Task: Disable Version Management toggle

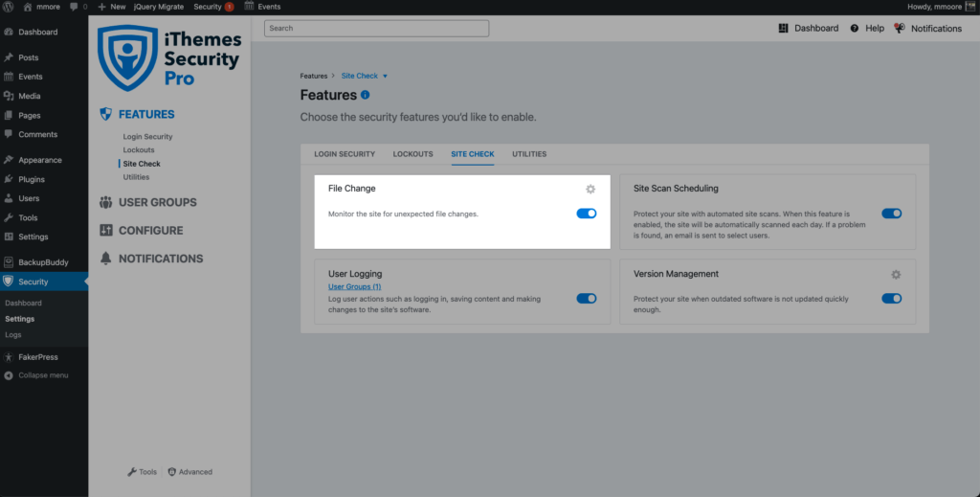Action: point(891,298)
